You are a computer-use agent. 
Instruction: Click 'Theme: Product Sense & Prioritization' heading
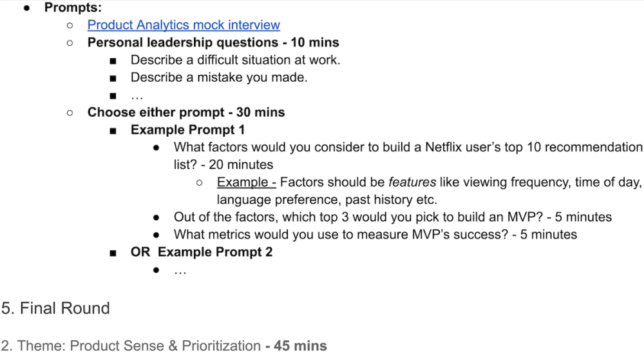139,346
